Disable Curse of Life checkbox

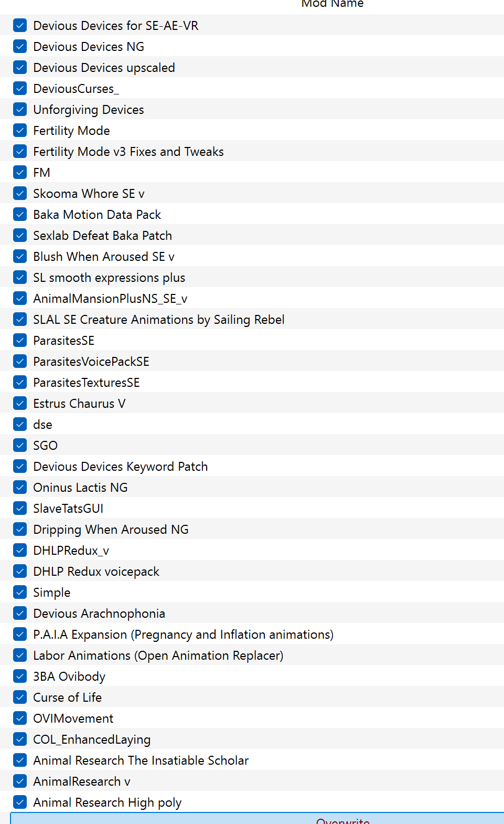click(20, 697)
